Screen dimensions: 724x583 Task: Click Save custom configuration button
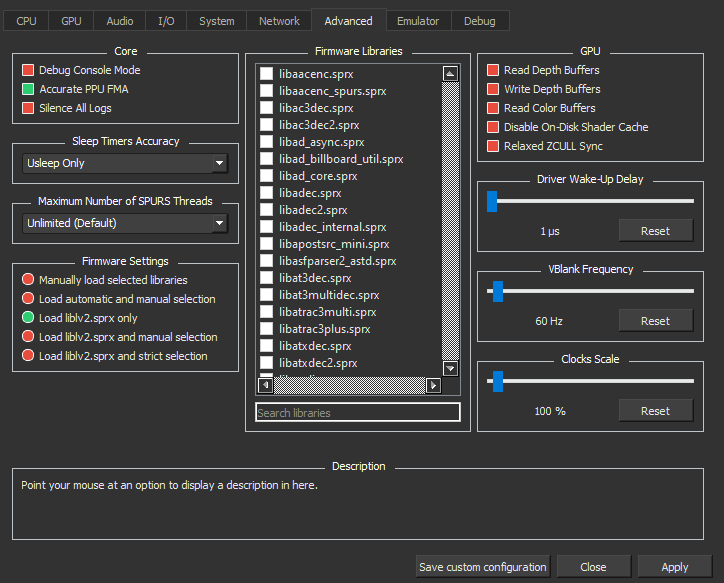(x=482, y=567)
